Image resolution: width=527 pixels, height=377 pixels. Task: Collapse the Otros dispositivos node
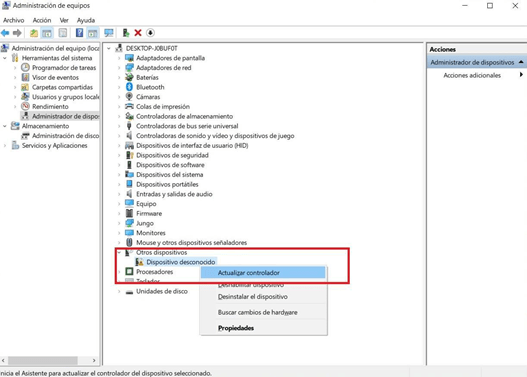tap(119, 252)
